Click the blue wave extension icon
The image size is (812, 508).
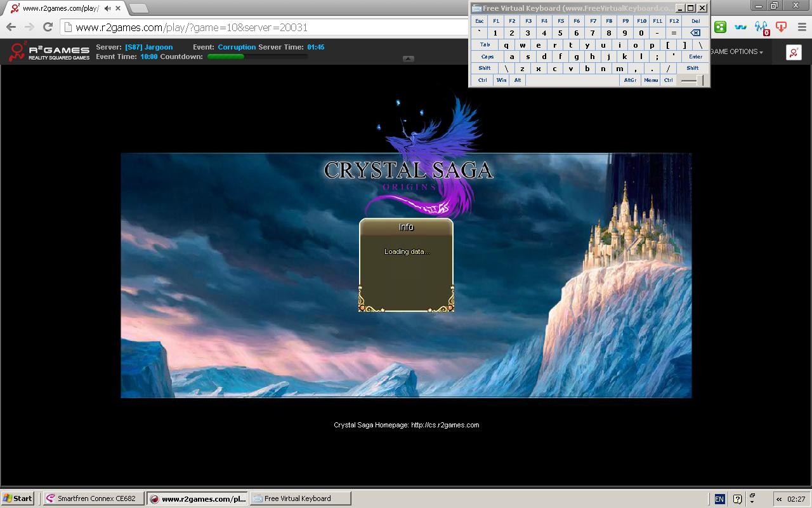740,27
